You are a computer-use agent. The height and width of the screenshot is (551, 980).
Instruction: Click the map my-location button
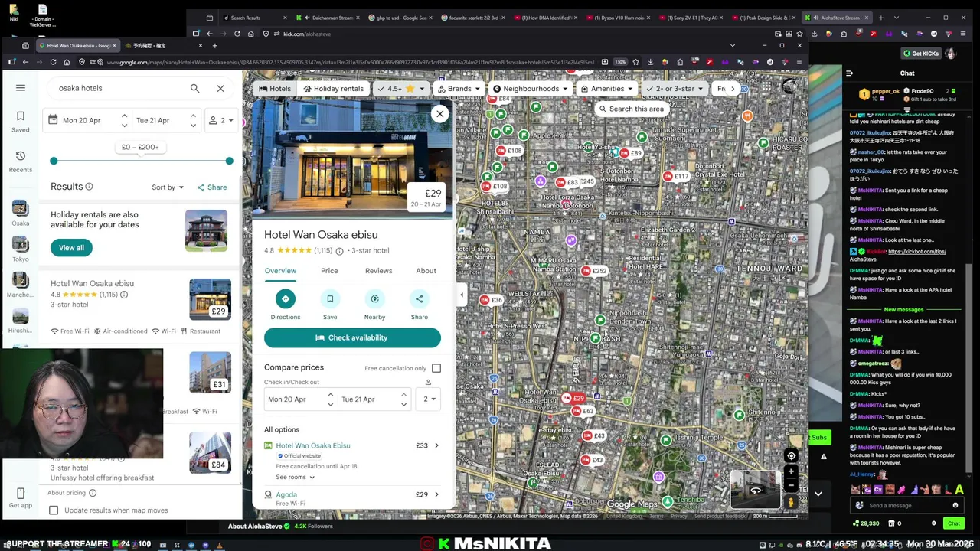point(791,456)
